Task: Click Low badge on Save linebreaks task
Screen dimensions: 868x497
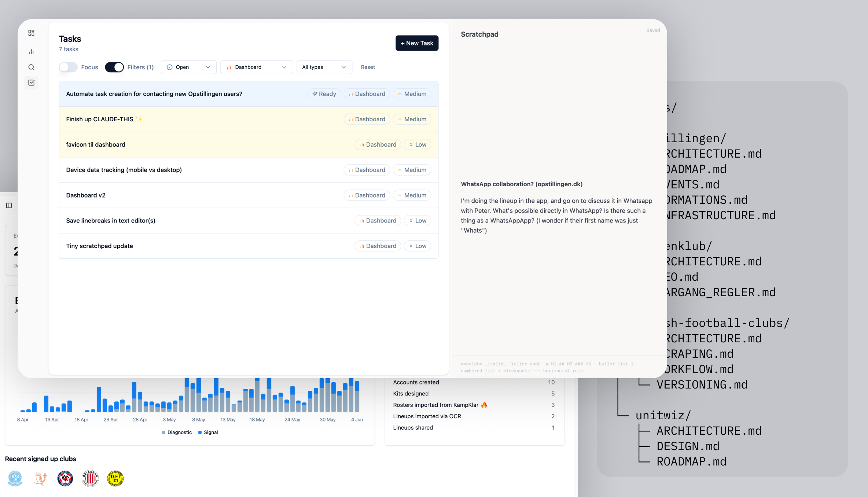Action: (417, 221)
